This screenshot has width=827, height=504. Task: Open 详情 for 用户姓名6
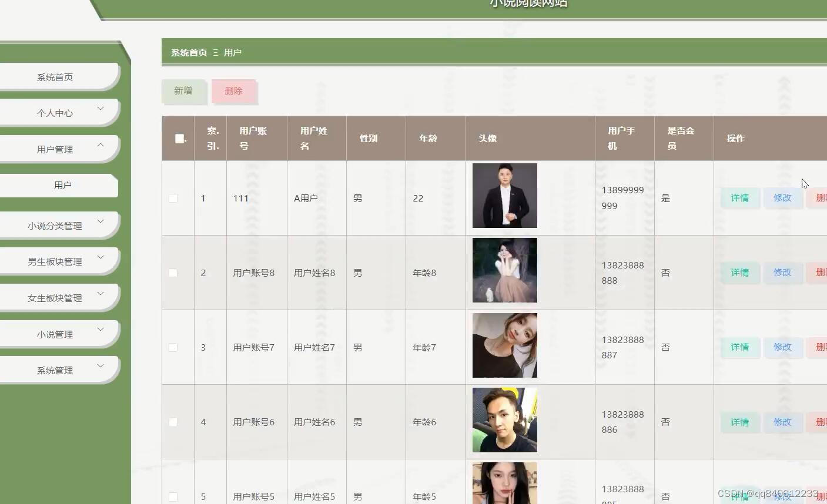pyautogui.click(x=740, y=422)
